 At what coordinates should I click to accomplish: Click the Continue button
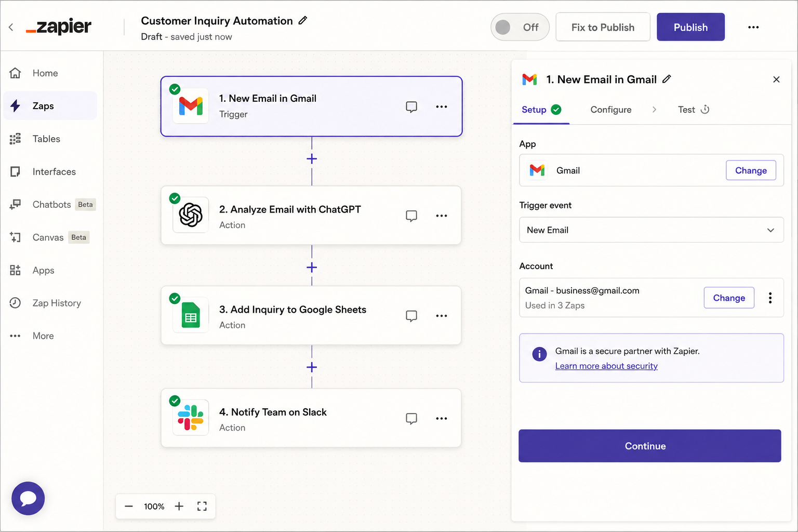(650, 446)
